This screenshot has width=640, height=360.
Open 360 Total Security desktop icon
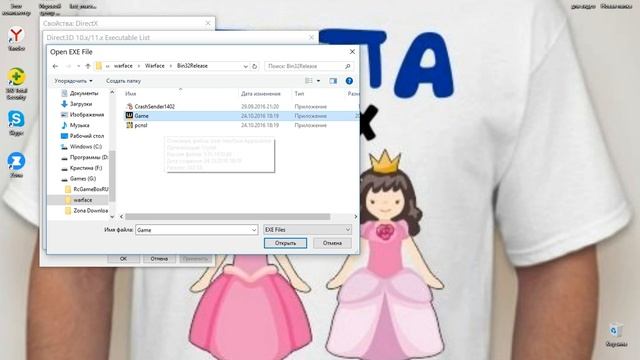[16, 84]
